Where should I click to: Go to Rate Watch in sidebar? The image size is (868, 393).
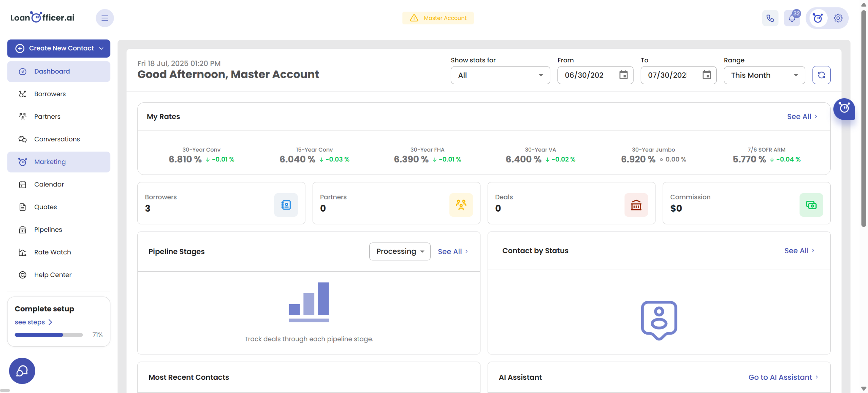(x=53, y=252)
